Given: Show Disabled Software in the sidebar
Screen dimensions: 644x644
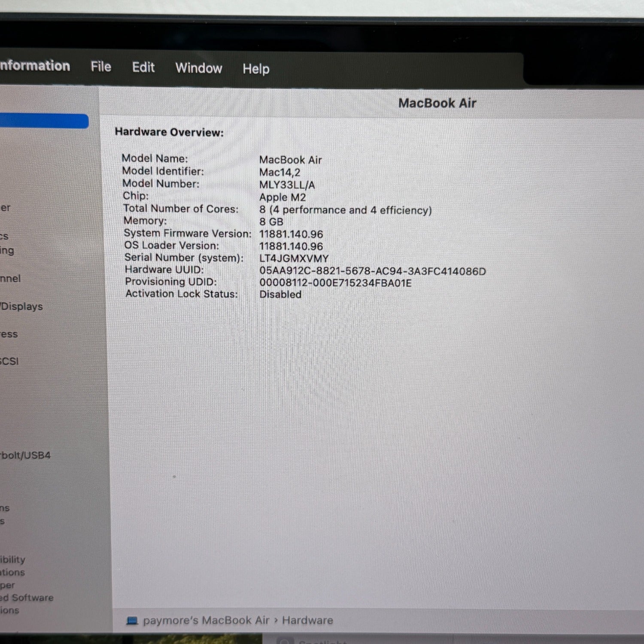Looking at the screenshot, I should point(27,598).
